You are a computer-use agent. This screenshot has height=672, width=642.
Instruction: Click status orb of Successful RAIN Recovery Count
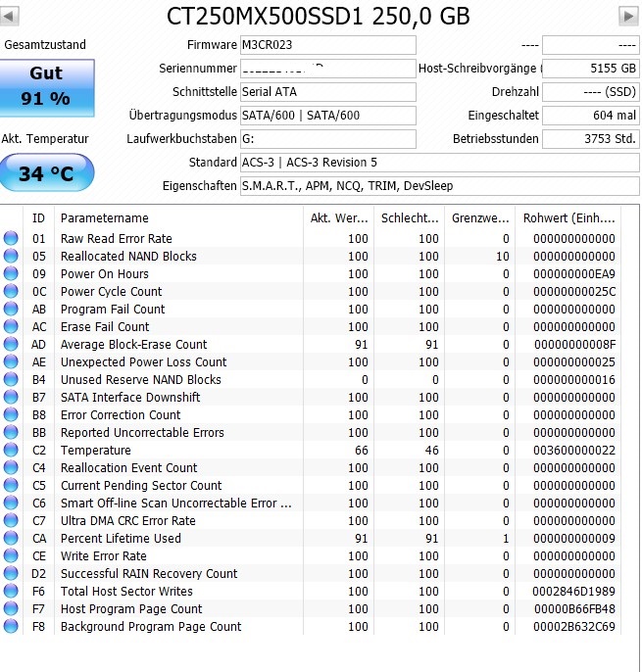click(x=11, y=573)
